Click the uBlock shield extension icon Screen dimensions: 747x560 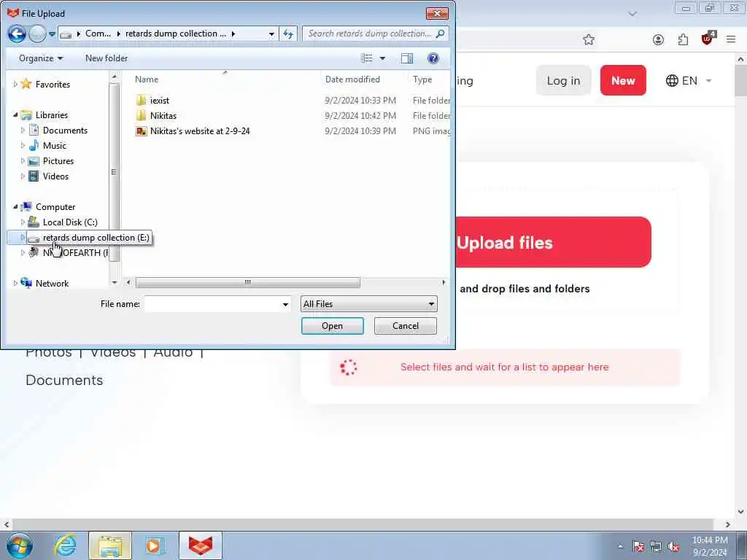(x=708, y=38)
